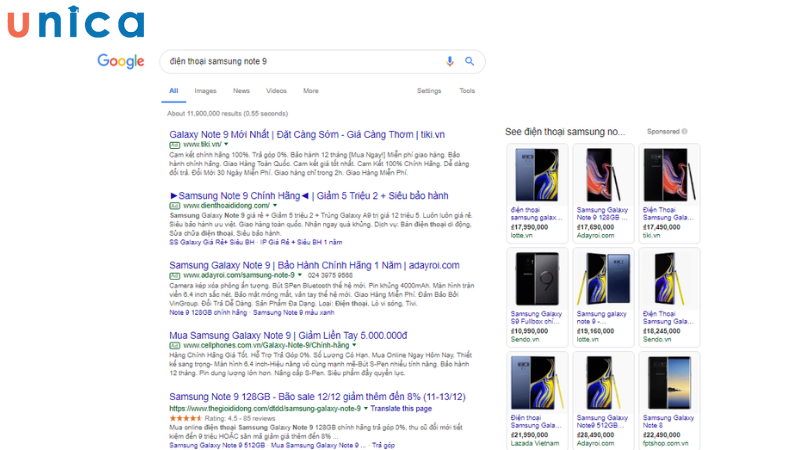
Task: Expand the dropdown arrow next to thegioididong.com URL
Action: pyautogui.click(x=366, y=409)
